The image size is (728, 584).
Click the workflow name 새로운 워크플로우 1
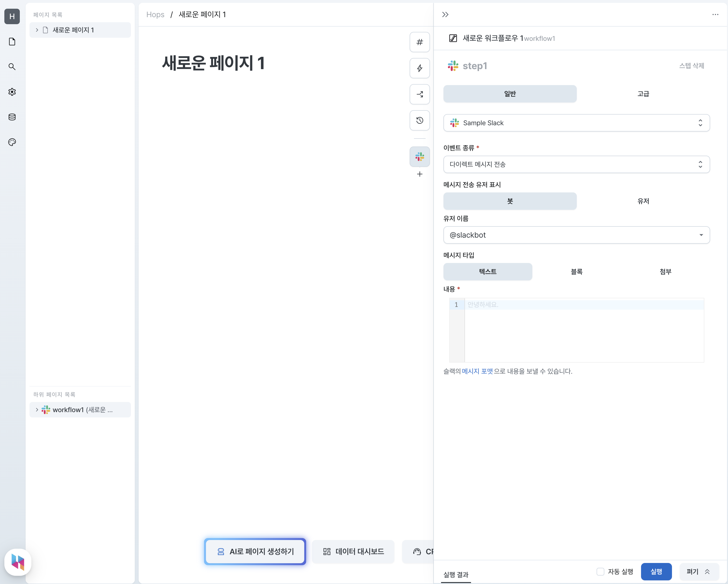point(493,38)
